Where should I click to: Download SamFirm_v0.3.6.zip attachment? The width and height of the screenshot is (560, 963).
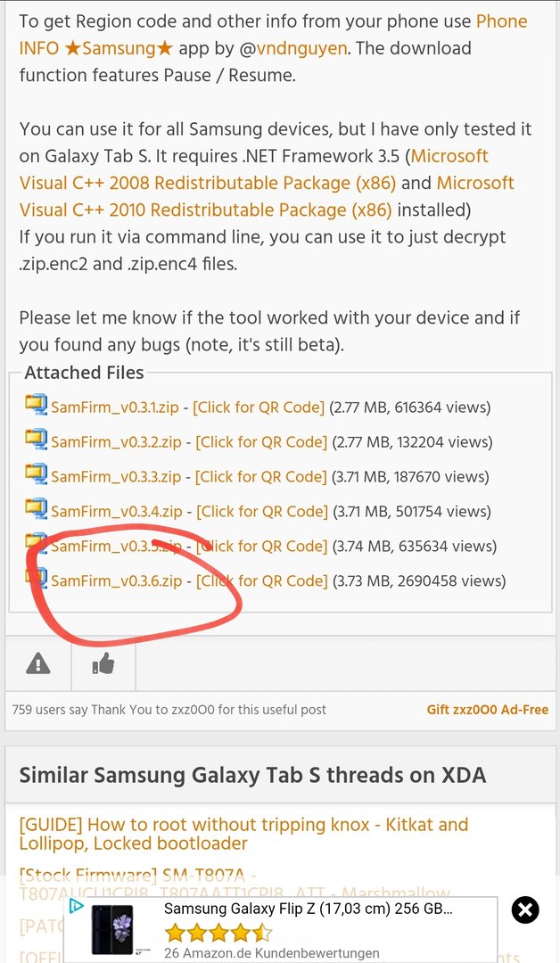tap(117, 581)
